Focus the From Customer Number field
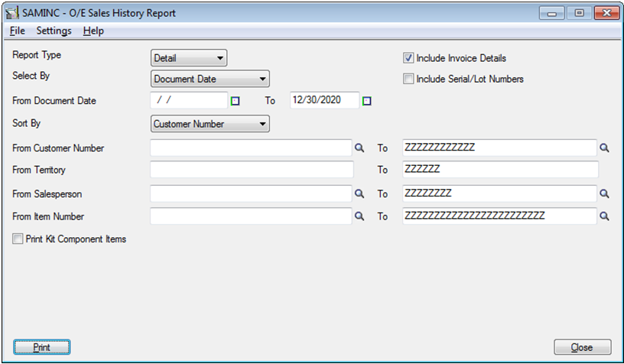Viewport: 624px width, 364px height. pos(251,148)
